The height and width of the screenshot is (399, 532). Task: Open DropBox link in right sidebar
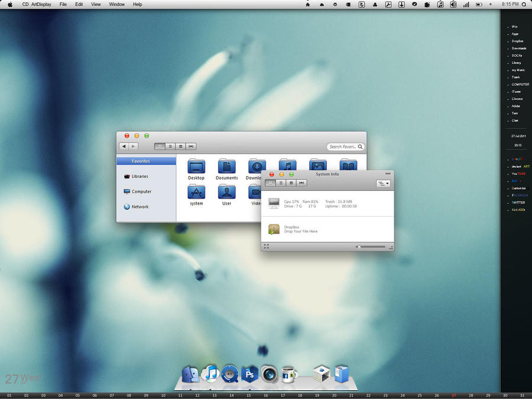pyautogui.click(x=517, y=41)
